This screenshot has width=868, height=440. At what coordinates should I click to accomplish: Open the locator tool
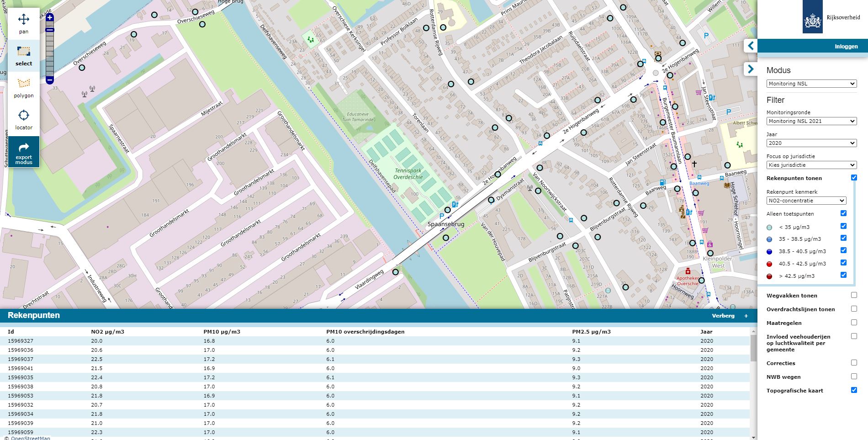coord(24,120)
